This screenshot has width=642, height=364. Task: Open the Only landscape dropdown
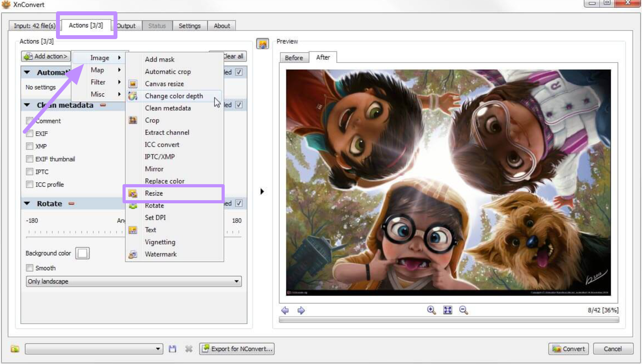(x=134, y=282)
